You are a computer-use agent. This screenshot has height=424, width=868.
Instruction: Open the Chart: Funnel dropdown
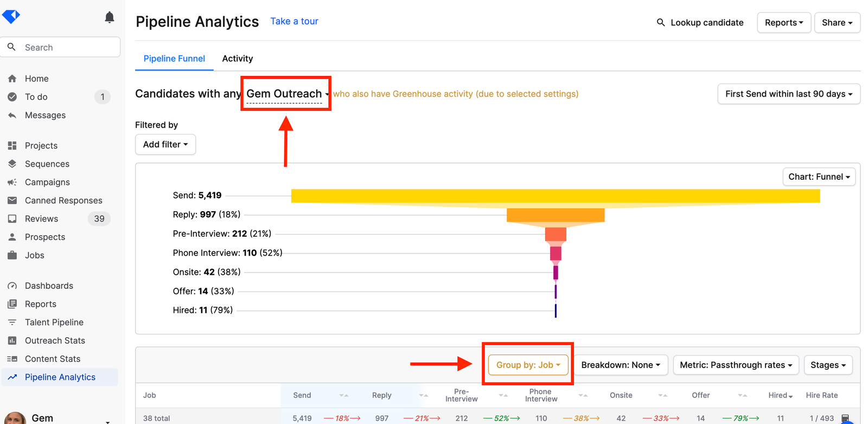[x=819, y=177]
